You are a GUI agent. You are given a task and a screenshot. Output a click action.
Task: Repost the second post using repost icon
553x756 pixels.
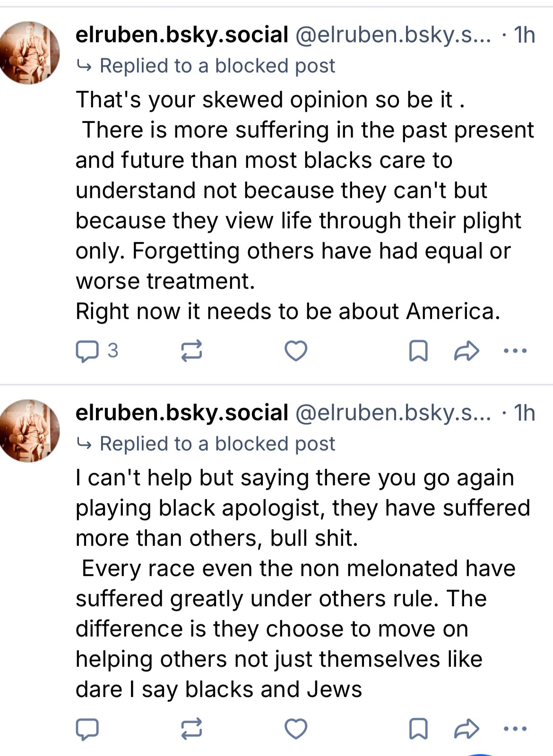click(191, 729)
